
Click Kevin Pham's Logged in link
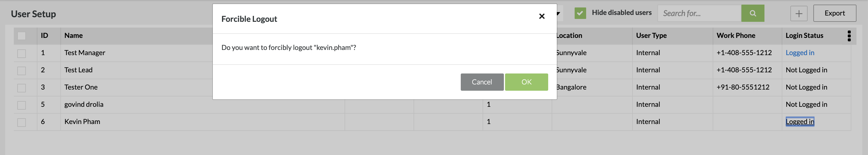tap(800, 122)
